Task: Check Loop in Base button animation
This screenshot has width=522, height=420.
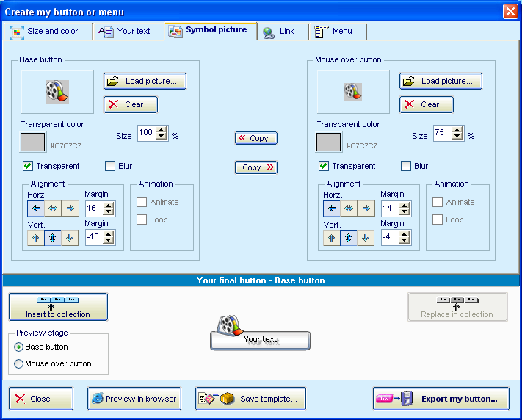Action: 142,220
